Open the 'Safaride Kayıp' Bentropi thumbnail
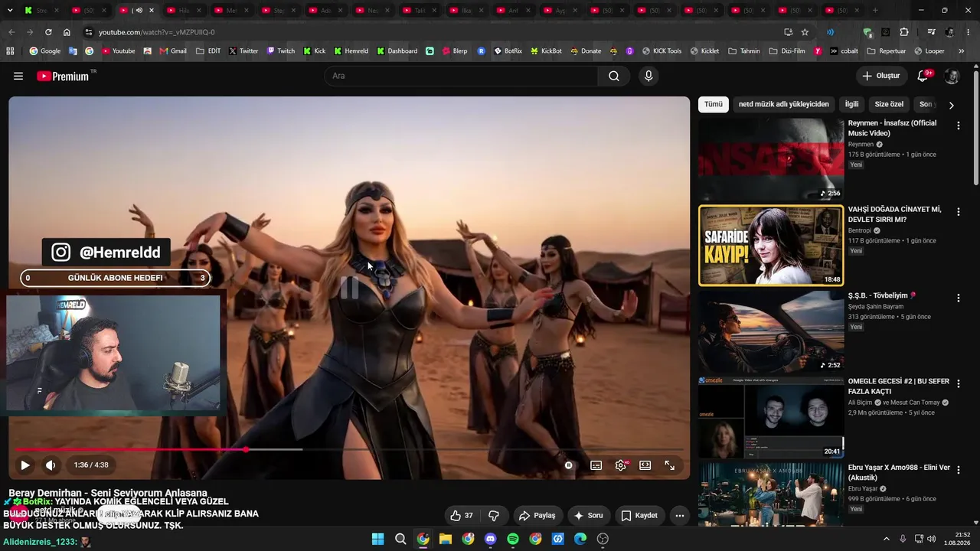980x551 pixels. click(x=771, y=246)
